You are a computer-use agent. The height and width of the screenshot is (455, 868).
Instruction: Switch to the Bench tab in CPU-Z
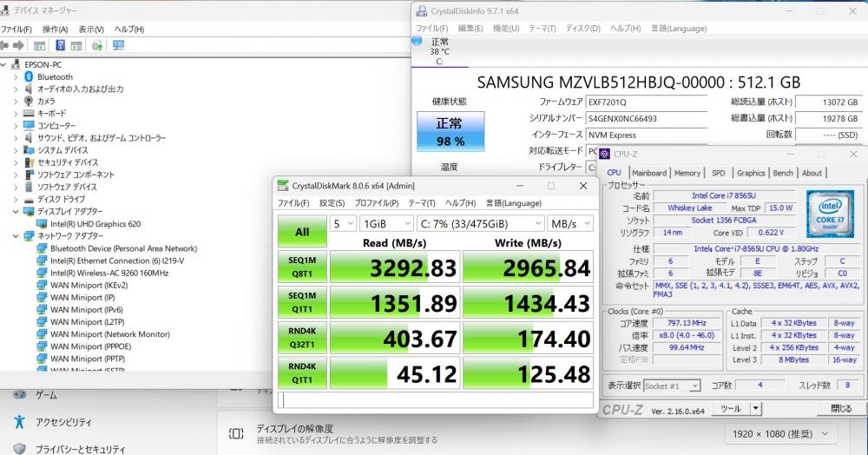pyautogui.click(x=783, y=173)
